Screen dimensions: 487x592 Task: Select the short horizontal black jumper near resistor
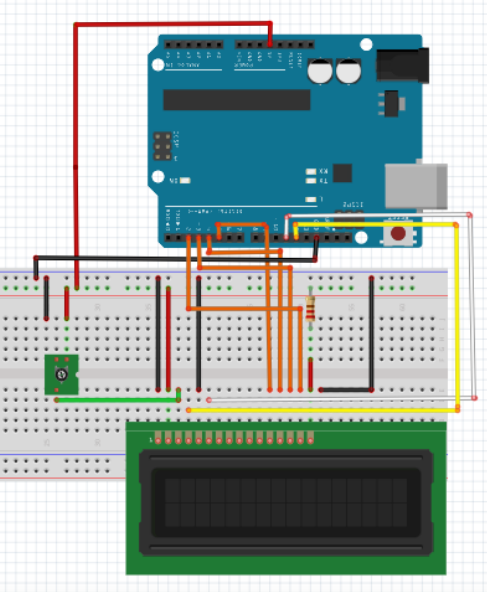point(346,390)
